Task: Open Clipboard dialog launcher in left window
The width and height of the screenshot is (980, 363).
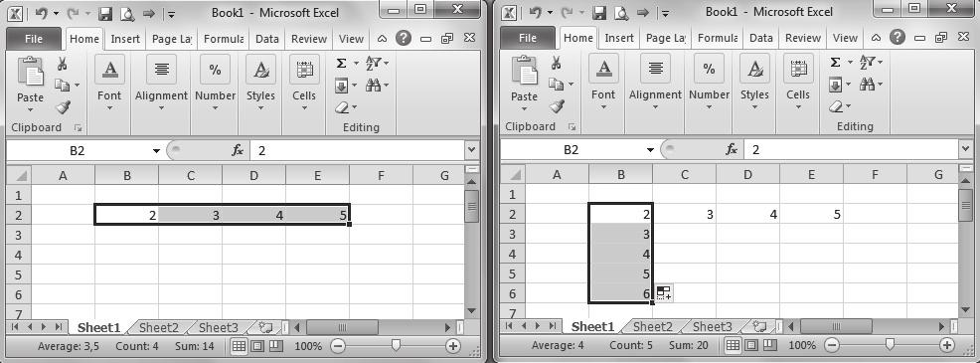Action: (79, 127)
